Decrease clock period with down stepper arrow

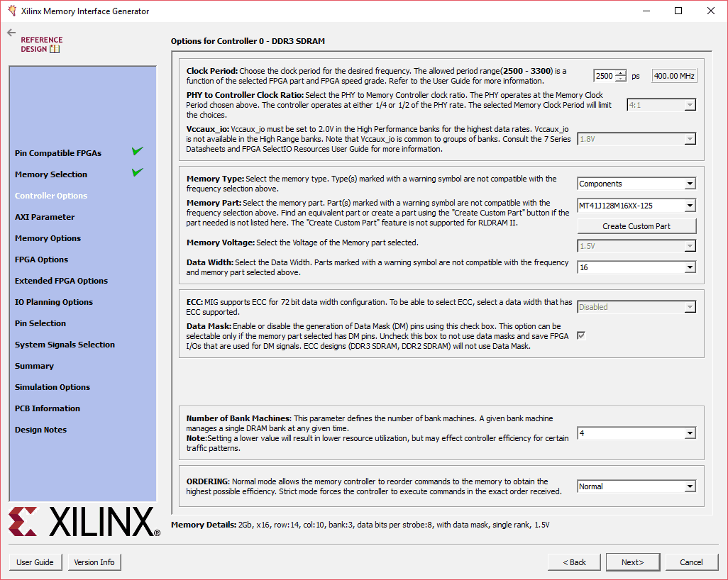(x=622, y=79)
